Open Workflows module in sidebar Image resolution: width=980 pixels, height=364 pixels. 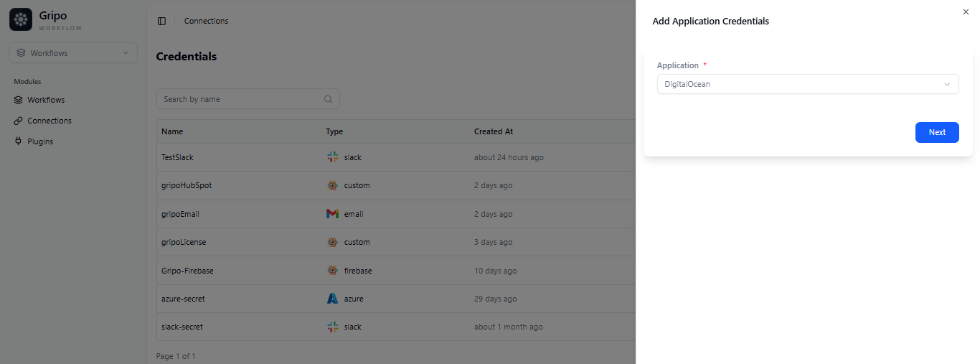tap(46, 100)
